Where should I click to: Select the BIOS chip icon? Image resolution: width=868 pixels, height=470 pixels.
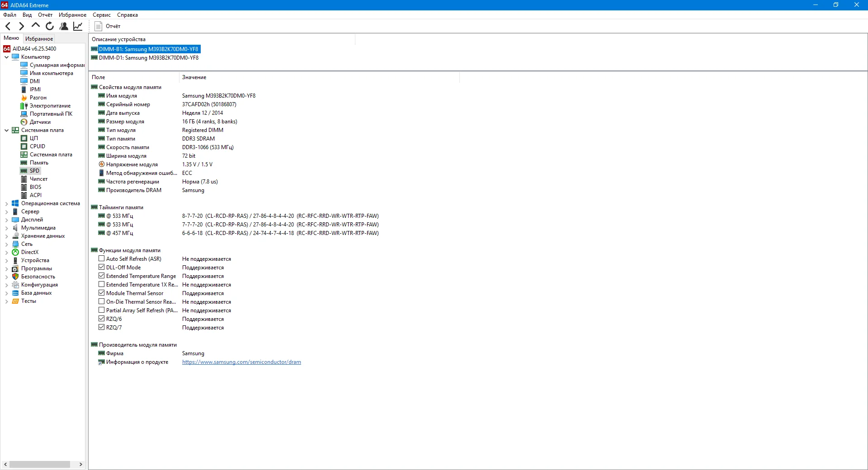tap(24, 187)
